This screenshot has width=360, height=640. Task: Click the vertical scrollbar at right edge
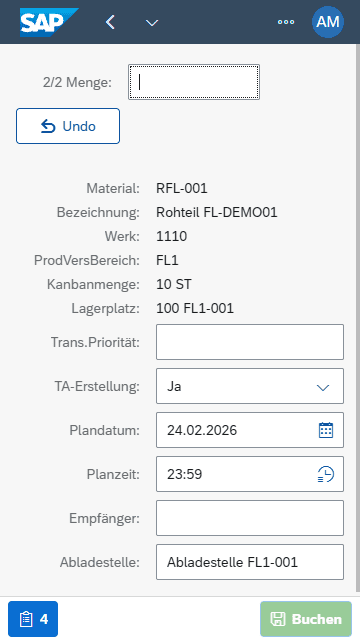[x=358, y=318]
